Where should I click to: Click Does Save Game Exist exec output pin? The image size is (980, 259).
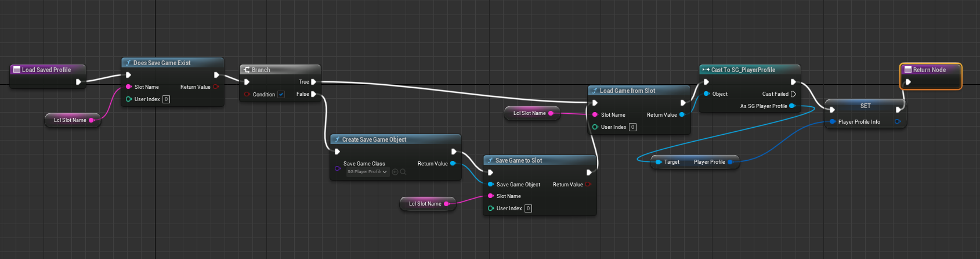216,75
